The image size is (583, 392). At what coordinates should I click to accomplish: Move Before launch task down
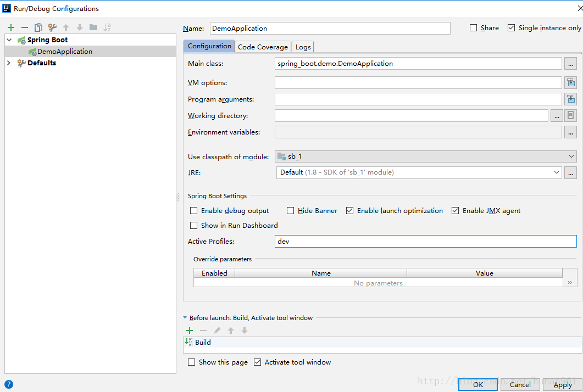pyautogui.click(x=245, y=331)
